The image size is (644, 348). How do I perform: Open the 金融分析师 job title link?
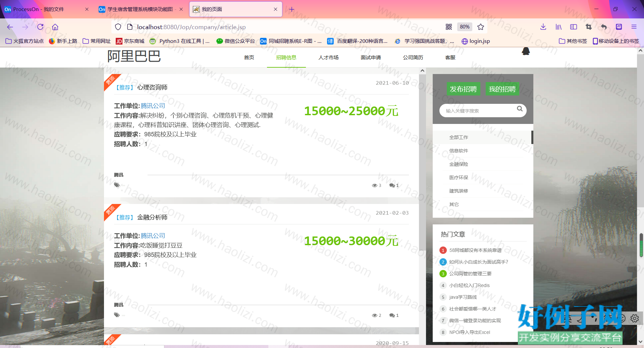click(152, 217)
